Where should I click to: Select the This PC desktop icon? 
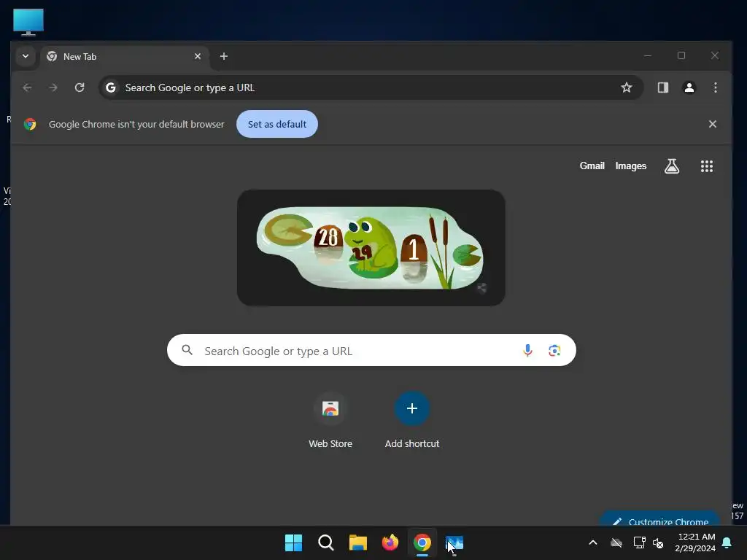(x=28, y=22)
